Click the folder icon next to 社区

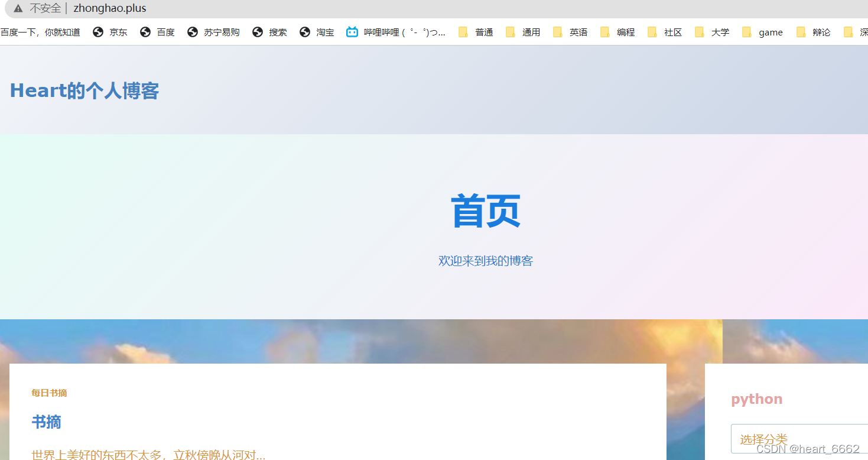click(652, 32)
